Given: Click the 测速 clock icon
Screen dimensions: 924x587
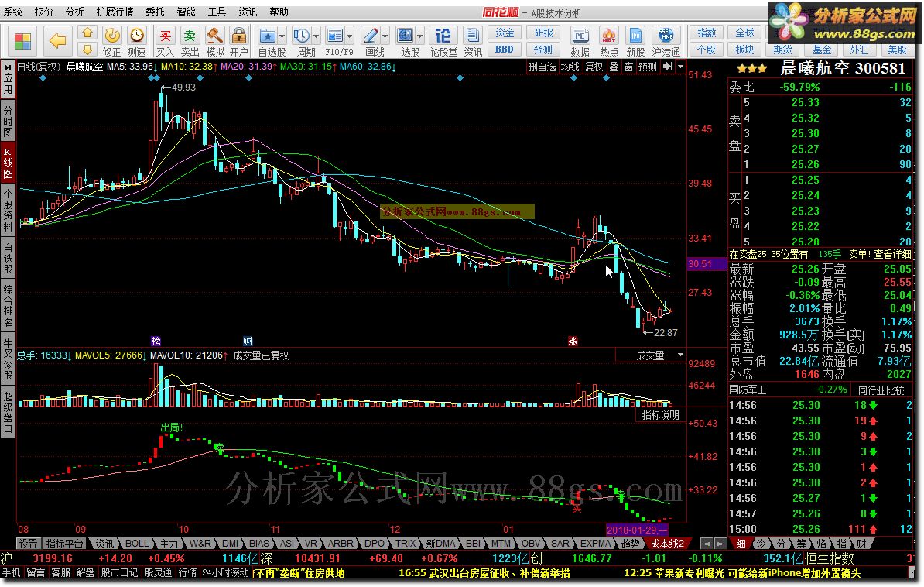Looking at the screenshot, I should 137,41.
